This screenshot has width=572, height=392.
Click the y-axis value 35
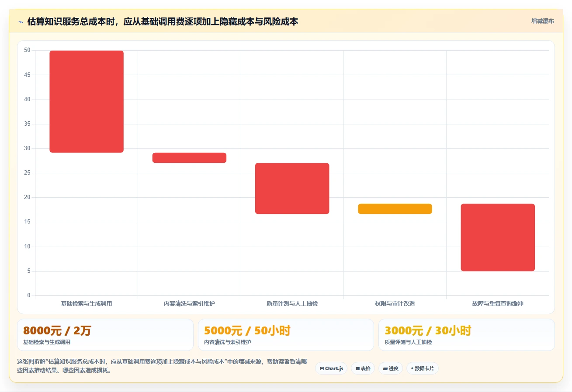[x=27, y=124]
